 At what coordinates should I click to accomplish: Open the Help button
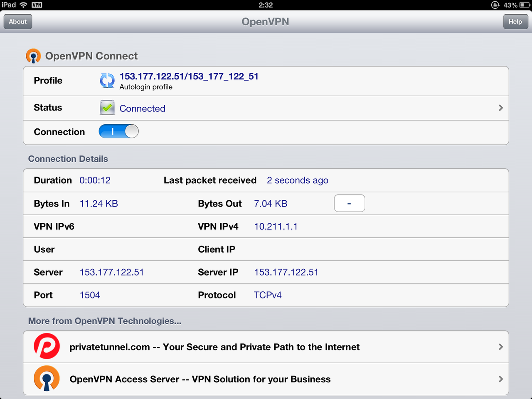515,22
